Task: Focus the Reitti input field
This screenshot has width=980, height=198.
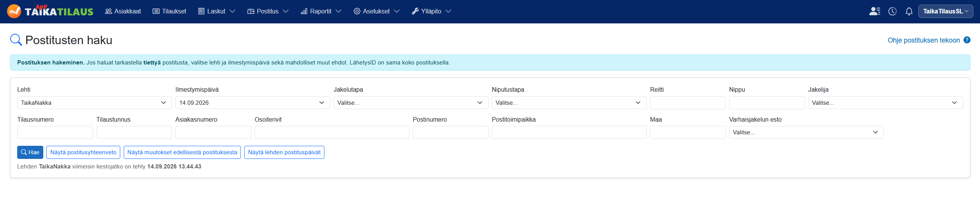Action: tap(687, 102)
